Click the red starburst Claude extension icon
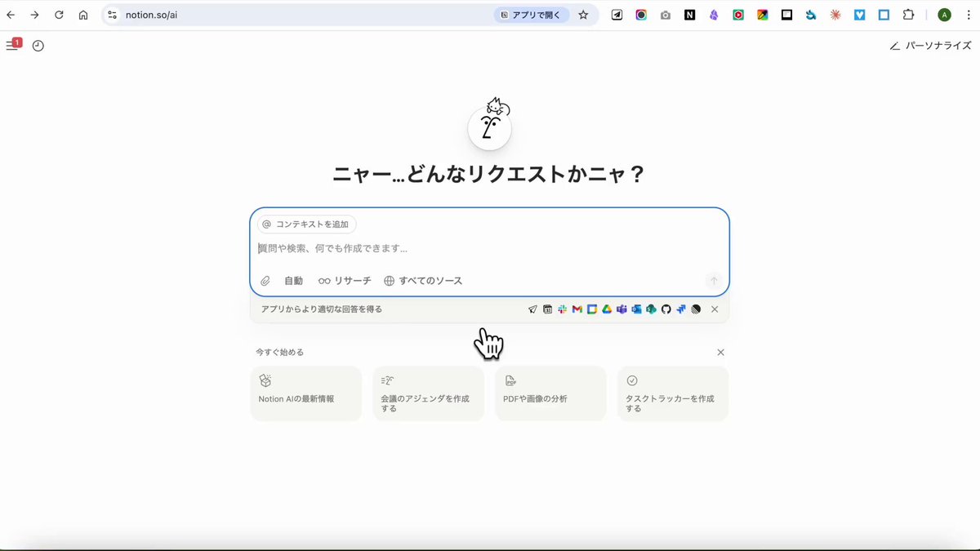The height and width of the screenshot is (551, 980). (835, 15)
